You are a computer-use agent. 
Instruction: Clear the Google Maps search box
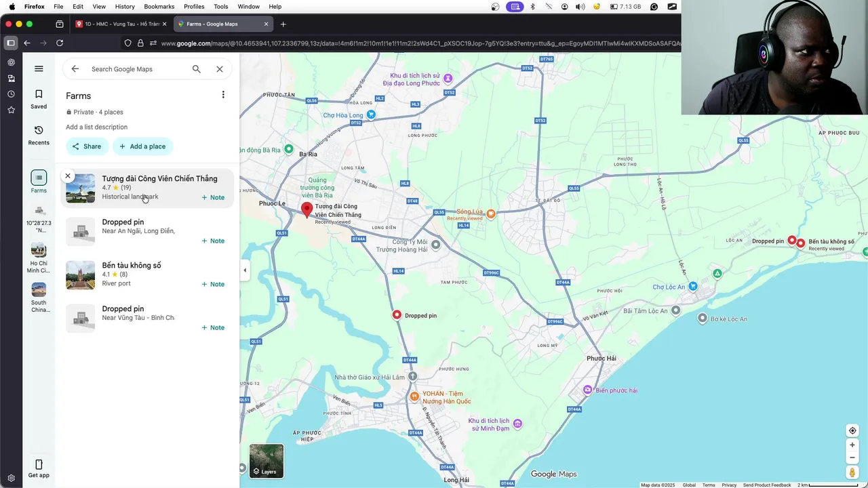[220, 69]
